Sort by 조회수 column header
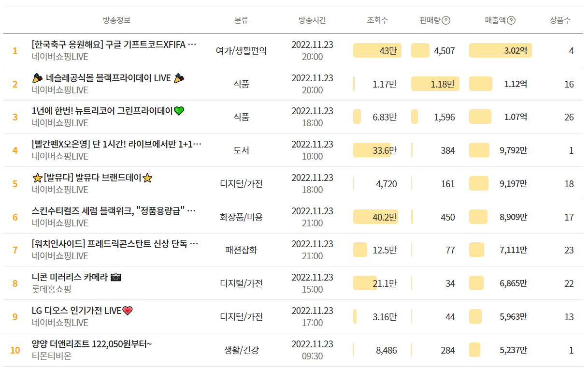The width and height of the screenshot is (588, 371). coord(377,20)
